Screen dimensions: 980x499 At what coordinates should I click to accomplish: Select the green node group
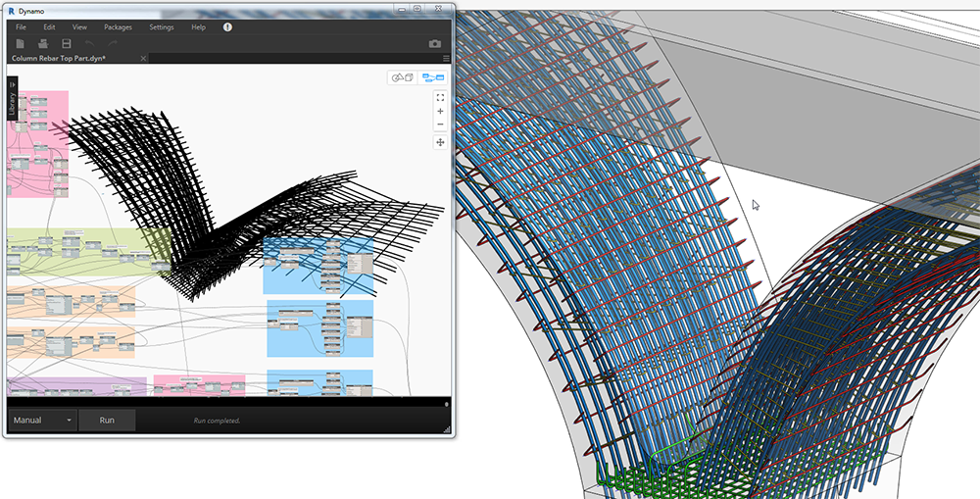click(x=89, y=251)
